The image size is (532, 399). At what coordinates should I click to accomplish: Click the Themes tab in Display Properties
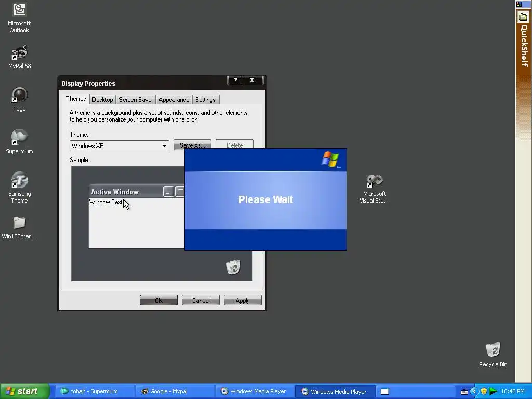tap(76, 99)
